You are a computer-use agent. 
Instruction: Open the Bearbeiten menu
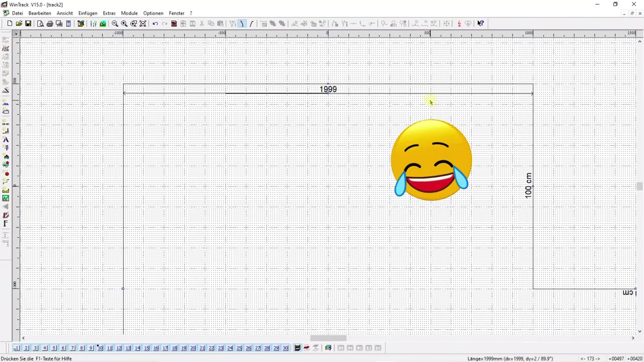coord(40,13)
